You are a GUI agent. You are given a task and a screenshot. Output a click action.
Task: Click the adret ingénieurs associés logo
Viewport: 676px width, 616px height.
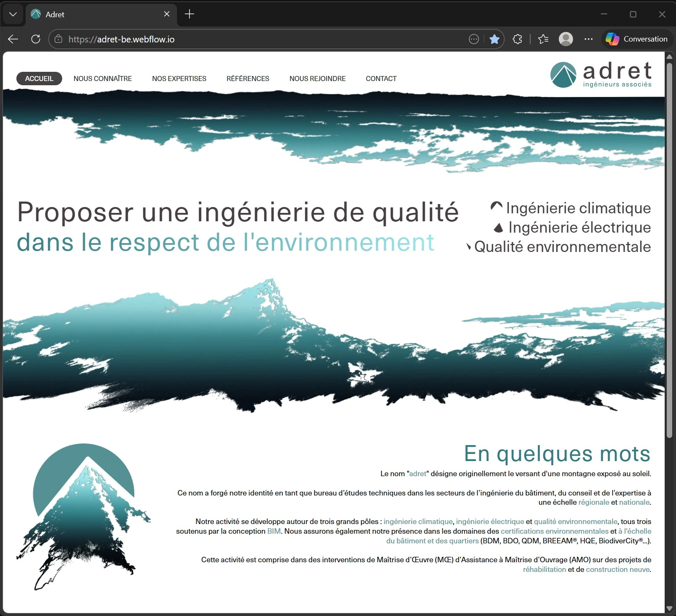[x=600, y=75]
